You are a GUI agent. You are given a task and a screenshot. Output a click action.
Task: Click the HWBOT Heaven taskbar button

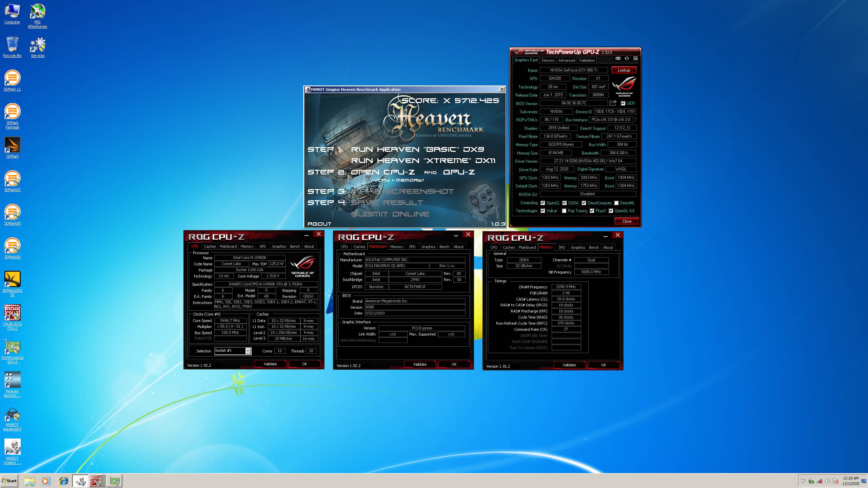(x=80, y=481)
